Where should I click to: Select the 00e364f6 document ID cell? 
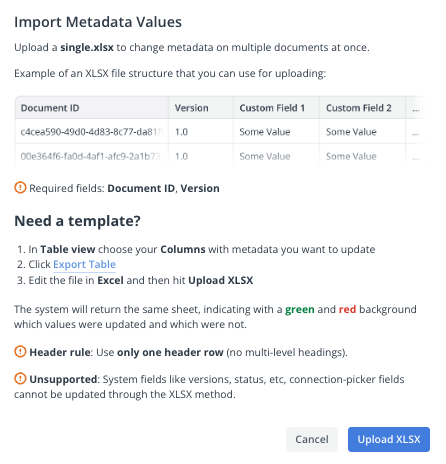92,156
